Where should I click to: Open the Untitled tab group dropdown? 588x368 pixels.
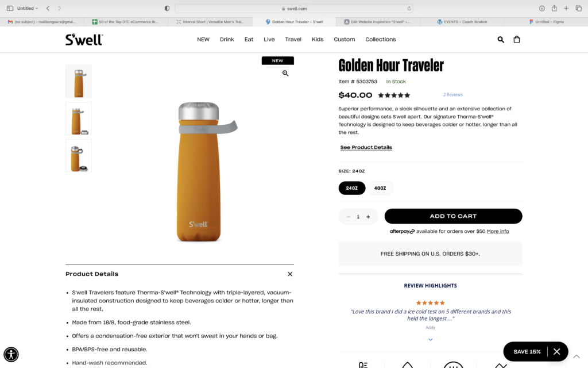click(28, 8)
